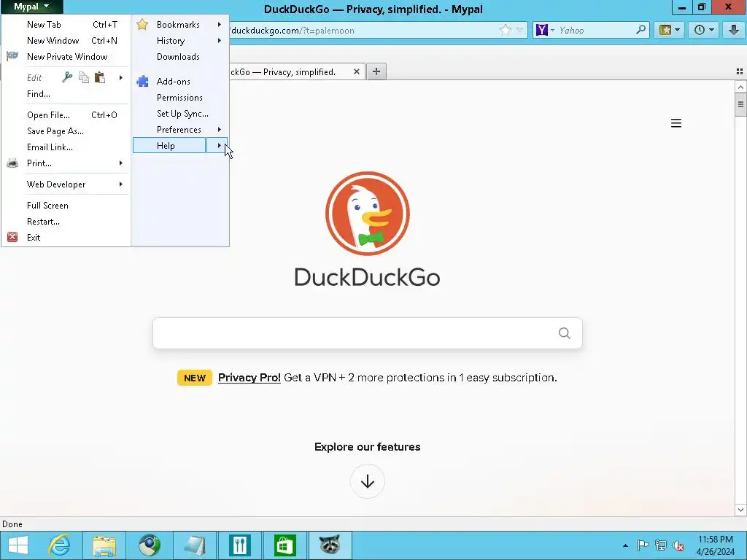Open the bookmarks toolbar star button
This screenshot has height=560, width=747.
(x=670, y=30)
